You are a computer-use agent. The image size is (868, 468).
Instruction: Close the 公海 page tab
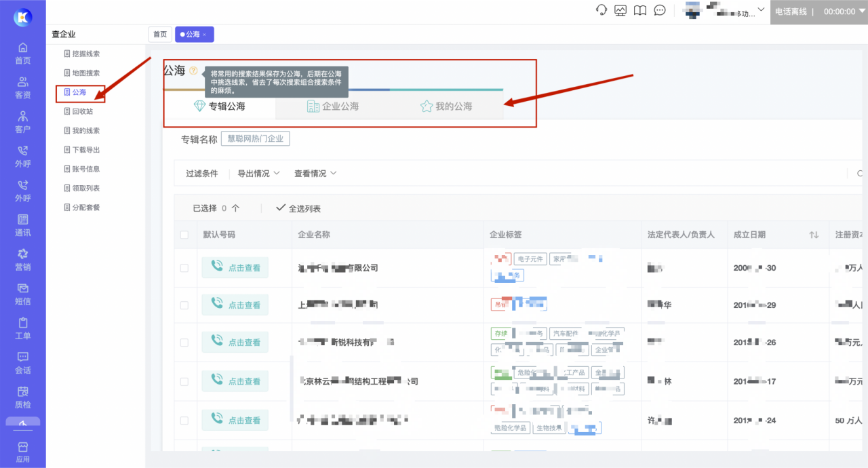coord(205,34)
